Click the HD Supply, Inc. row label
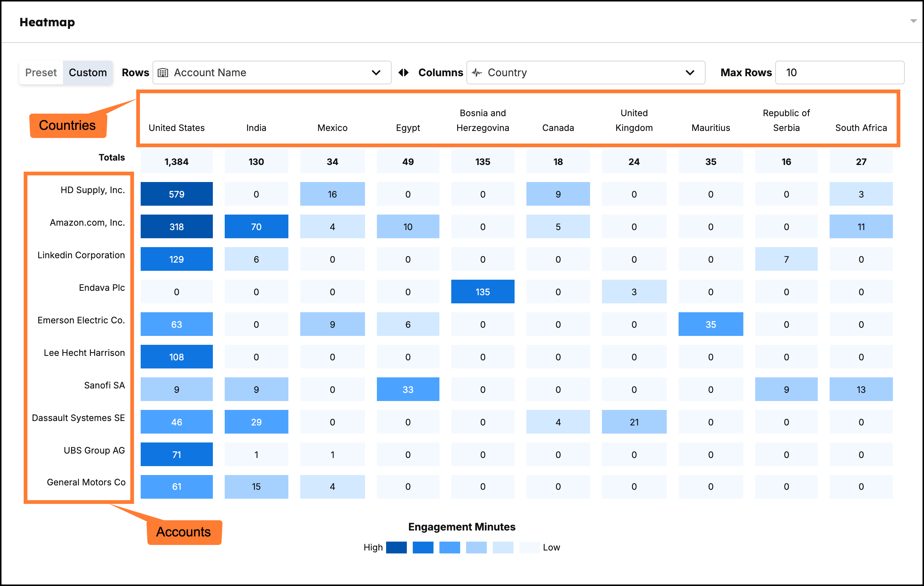Screen dimensions: 924x586 (x=93, y=190)
